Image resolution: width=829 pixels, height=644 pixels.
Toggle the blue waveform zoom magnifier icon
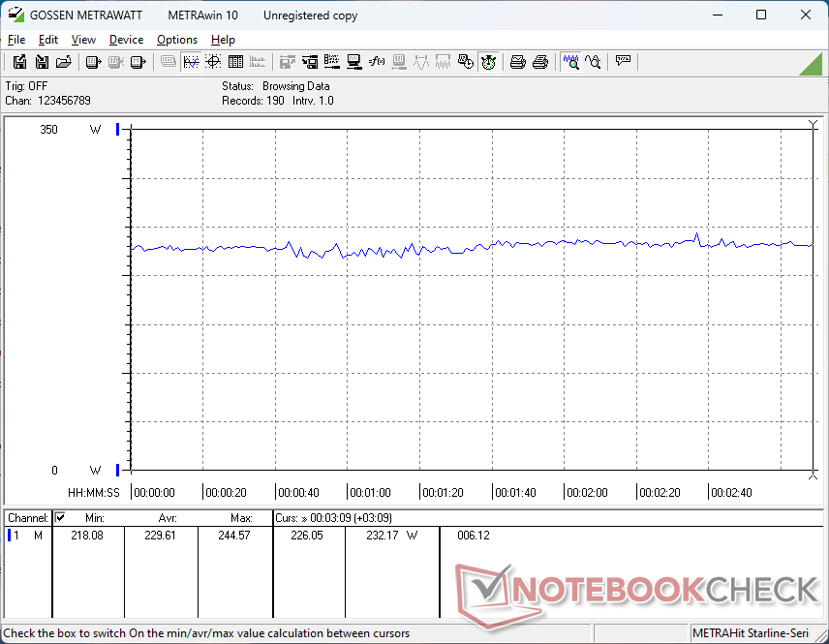570,62
